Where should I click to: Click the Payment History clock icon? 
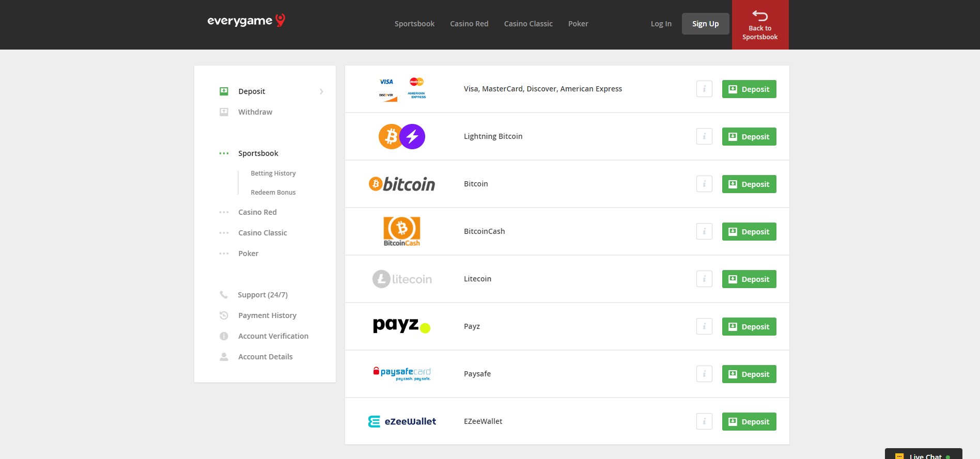224,315
